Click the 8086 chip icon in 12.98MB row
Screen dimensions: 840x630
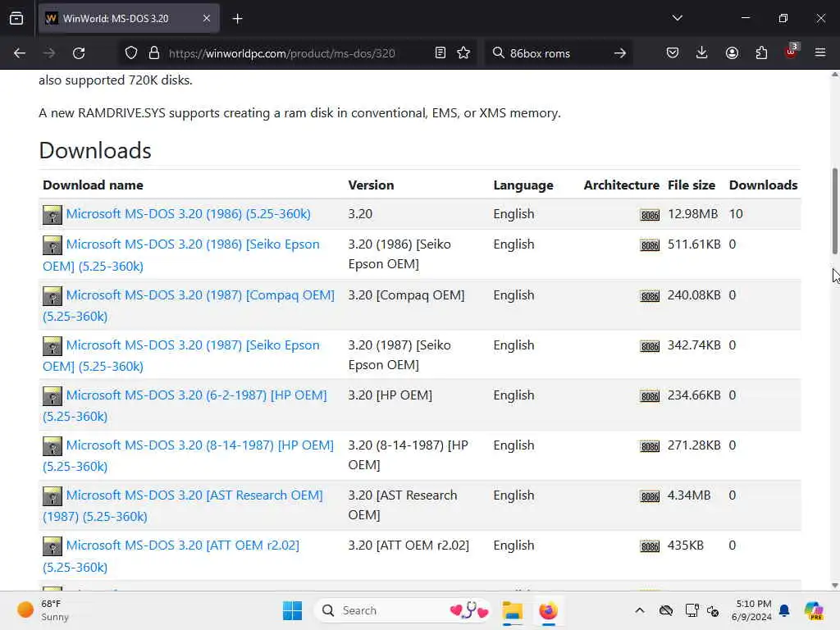650,215
